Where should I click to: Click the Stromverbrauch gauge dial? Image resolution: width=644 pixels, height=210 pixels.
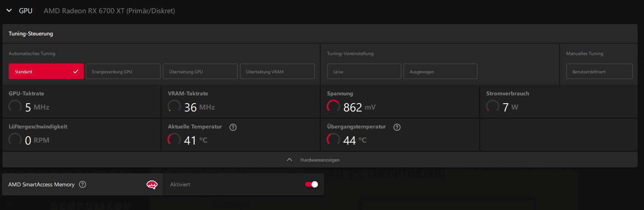[492, 106]
